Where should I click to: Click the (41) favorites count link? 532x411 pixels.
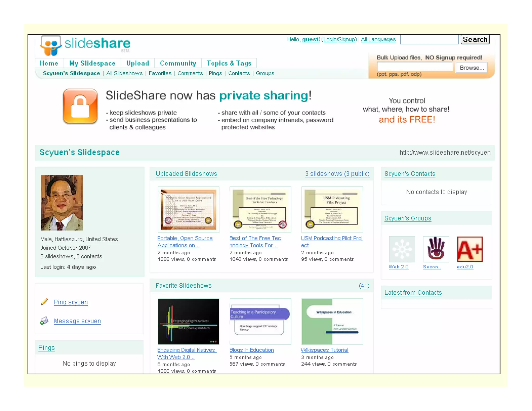pos(364,286)
